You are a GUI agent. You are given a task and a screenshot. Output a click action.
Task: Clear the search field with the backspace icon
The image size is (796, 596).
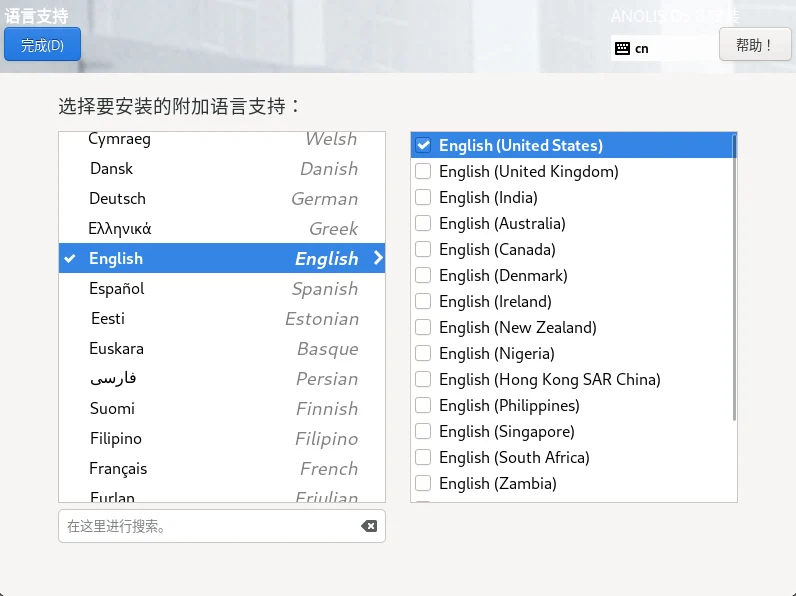[369, 526]
